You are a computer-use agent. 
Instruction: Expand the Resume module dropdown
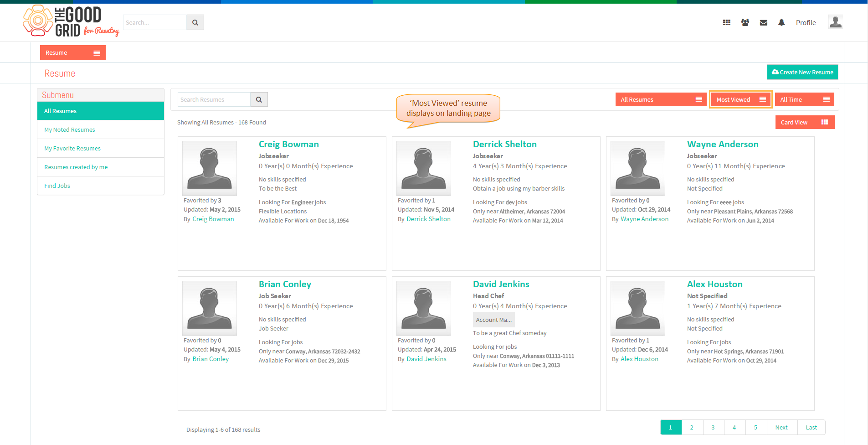coord(73,52)
